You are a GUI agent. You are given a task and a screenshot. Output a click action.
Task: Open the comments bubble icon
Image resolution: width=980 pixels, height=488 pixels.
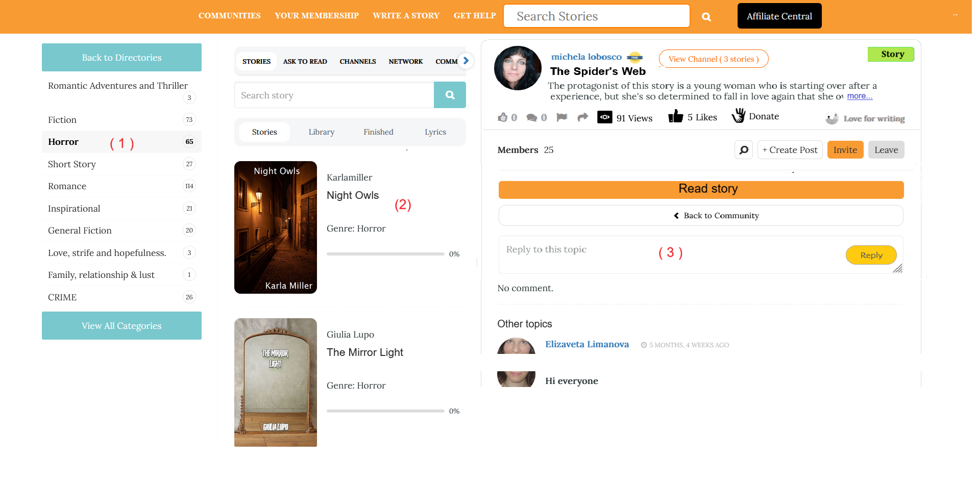tap(532, 118)
